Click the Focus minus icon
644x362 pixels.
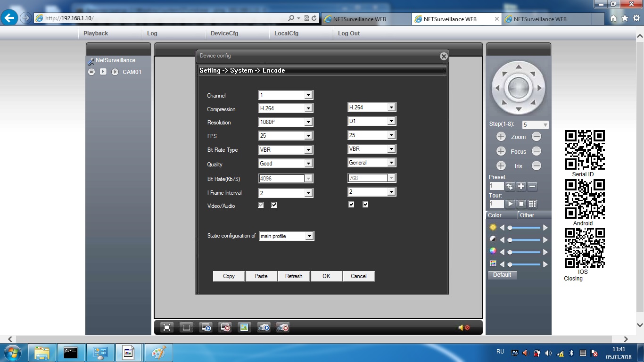click(536, 151)
